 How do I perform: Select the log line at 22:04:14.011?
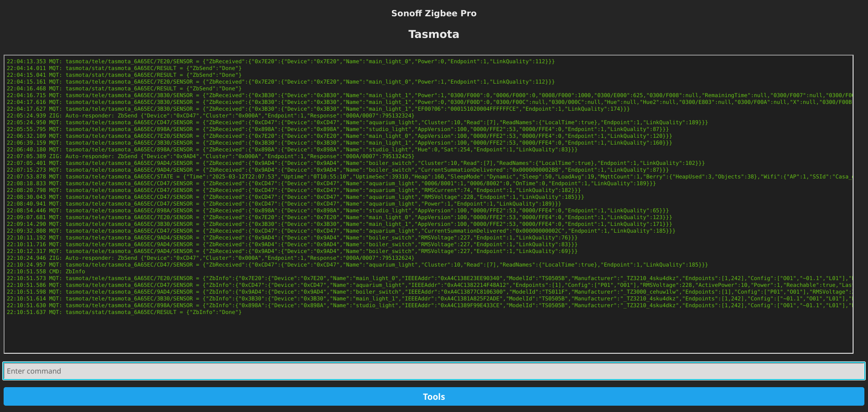coord(124,68)
